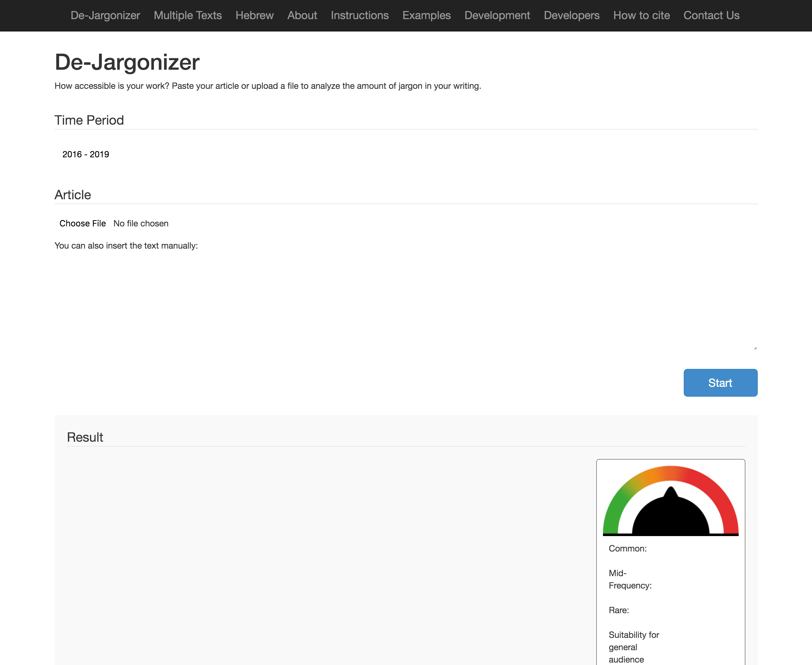Viewport: 812px width, 665px height.
Task: Switch to the Hebrew version
Action: tap(254, 15)
